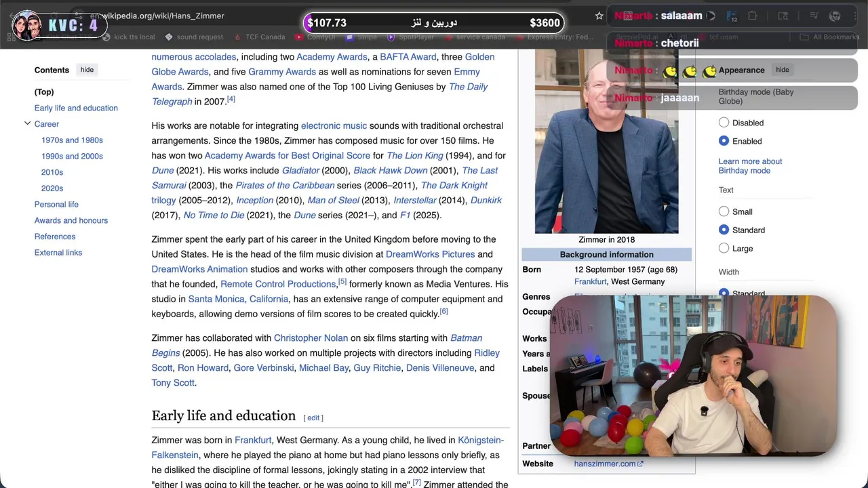Open the hanszimmer.com website link
This screenshot has width=868, height=488.
click(608, 464)
